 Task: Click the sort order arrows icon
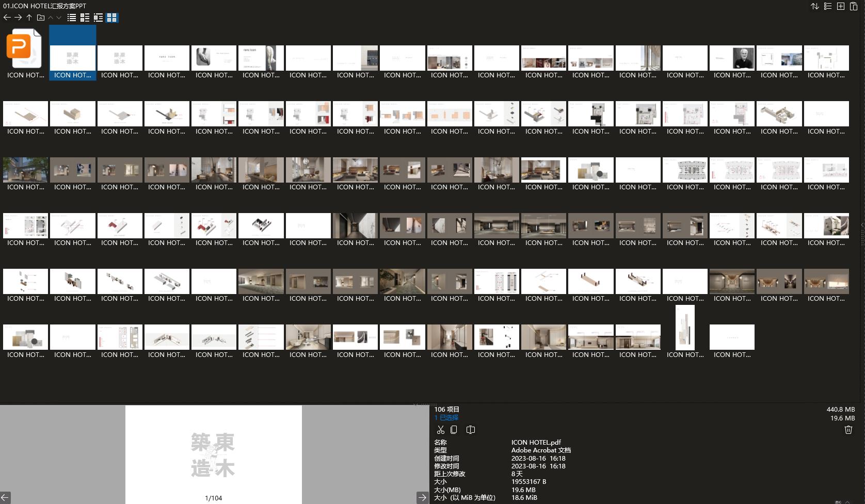[815, 6]
